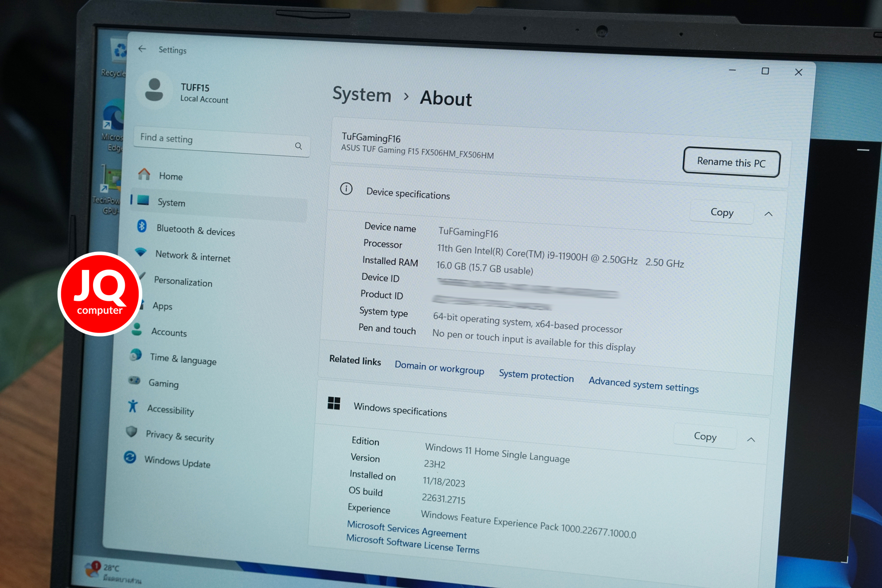Click the System monitor icon
The height and width of the screenshot is (588, 882).
pos(143,200)
